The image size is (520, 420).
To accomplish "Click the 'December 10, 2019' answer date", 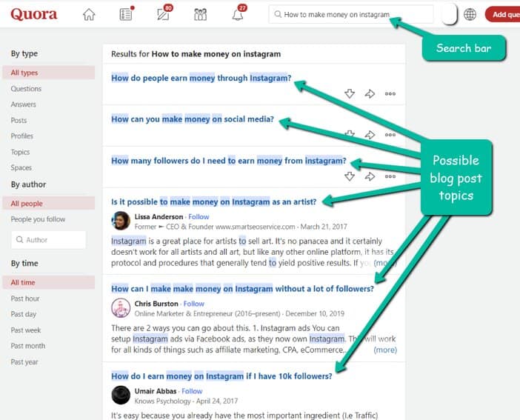I will point(315,313).
